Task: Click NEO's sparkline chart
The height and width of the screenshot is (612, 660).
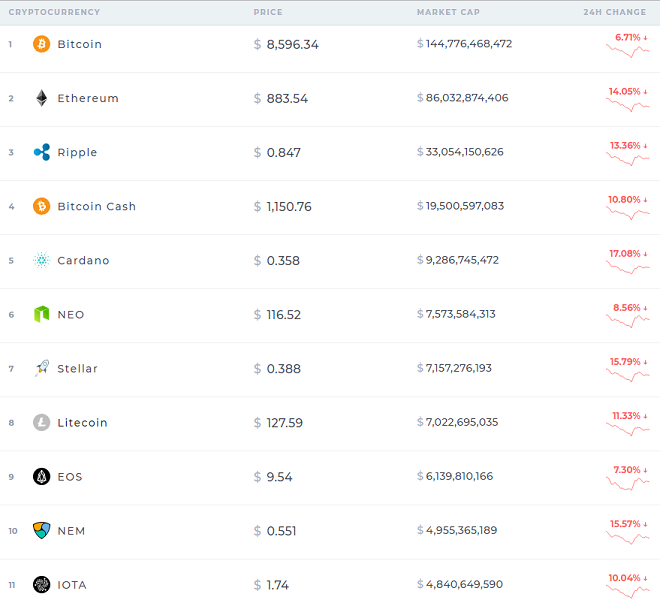Action: 628,321
